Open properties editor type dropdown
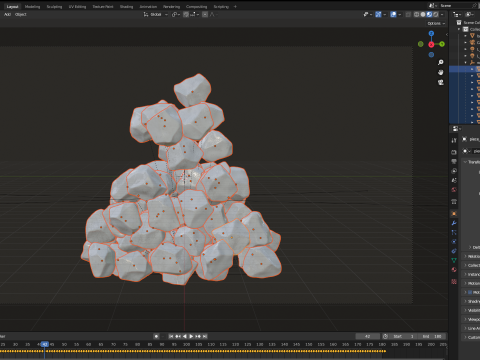Screen dimensions: 480x360 [x=456, y=129]
